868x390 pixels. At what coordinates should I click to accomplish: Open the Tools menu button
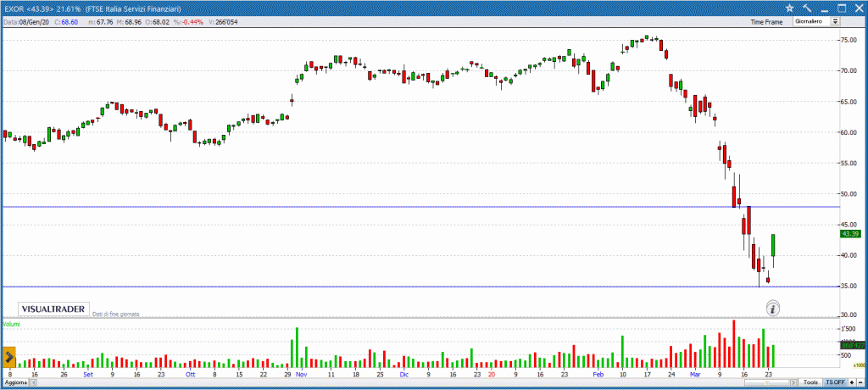811,383
